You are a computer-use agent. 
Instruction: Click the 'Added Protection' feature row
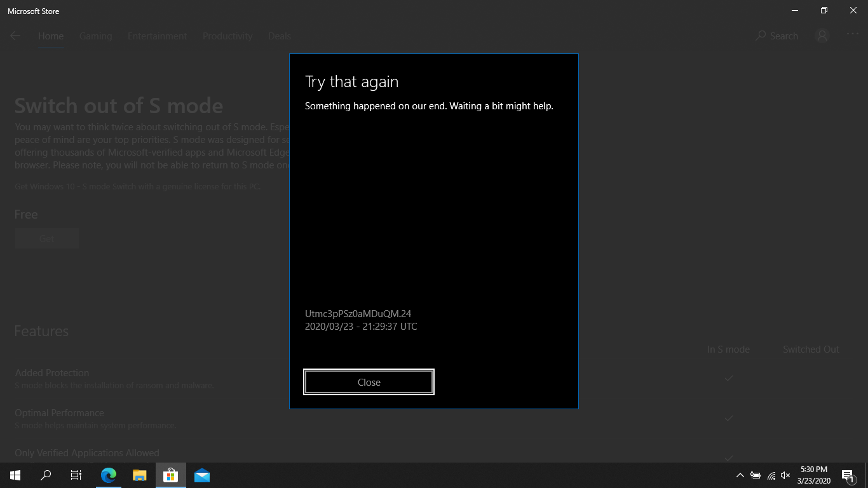(114, 378)
